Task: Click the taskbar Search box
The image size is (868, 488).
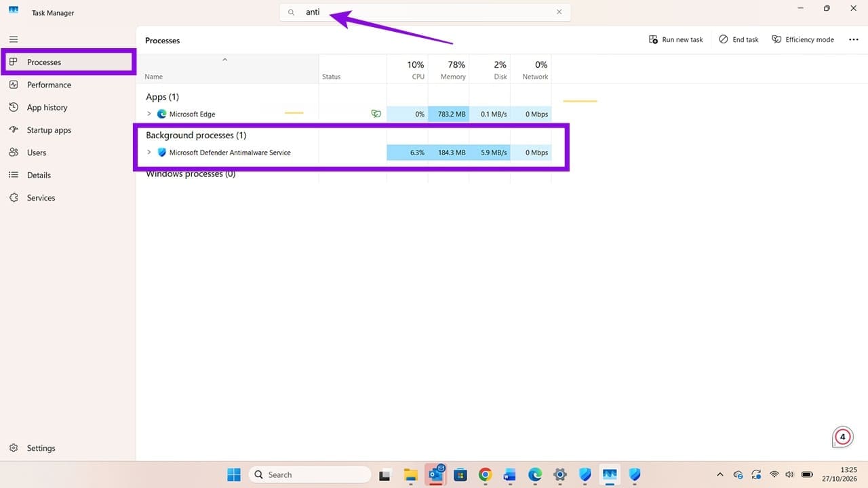Action: tap(310, 474)
